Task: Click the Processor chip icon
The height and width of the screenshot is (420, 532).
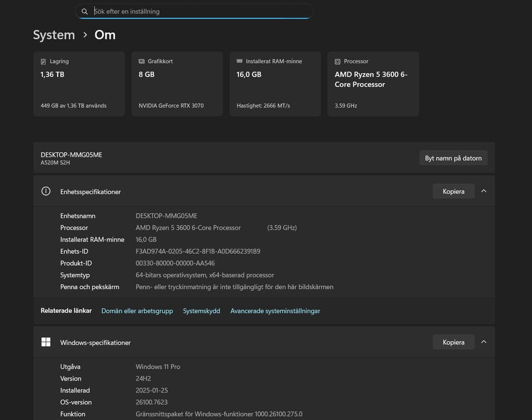Action: point(337,62)
